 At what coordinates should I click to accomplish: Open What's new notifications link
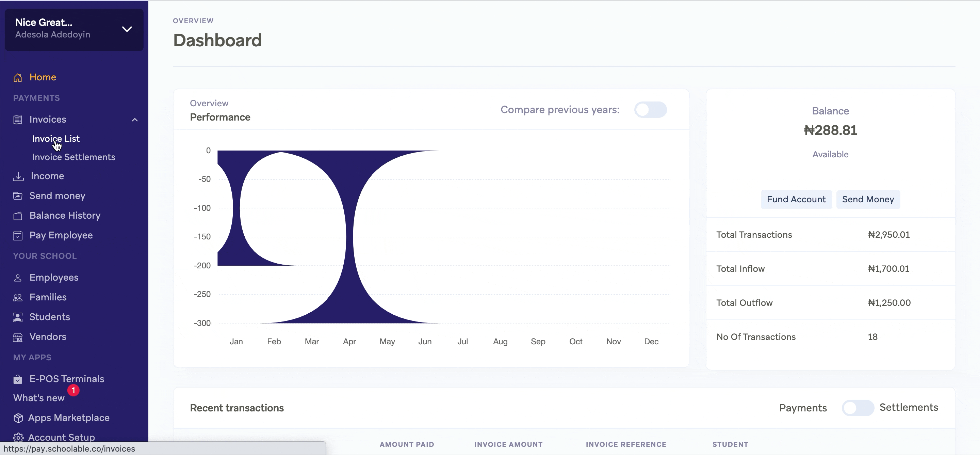tap(39, 398)
